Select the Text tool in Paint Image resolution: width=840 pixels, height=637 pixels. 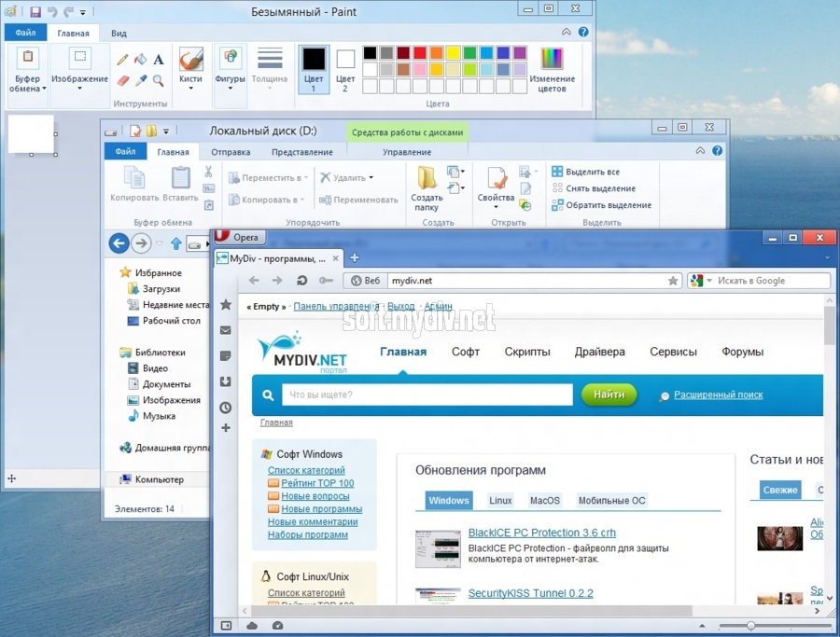(x=159, y=60)
